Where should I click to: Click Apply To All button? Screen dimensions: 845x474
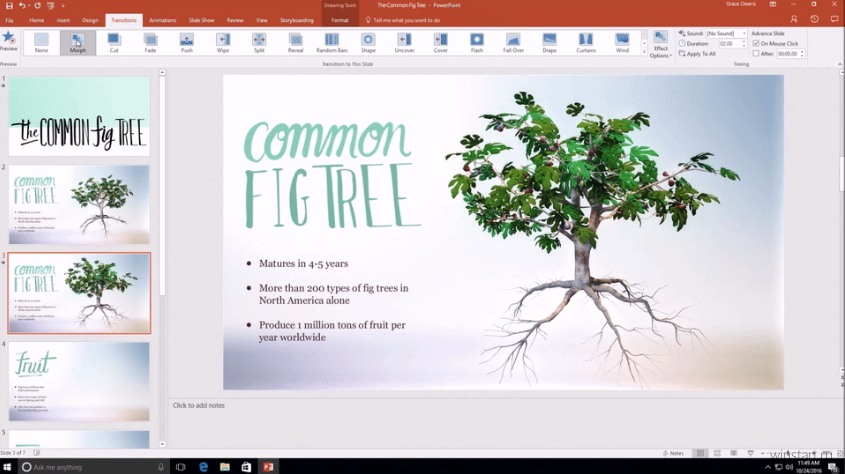coord(697,54)
